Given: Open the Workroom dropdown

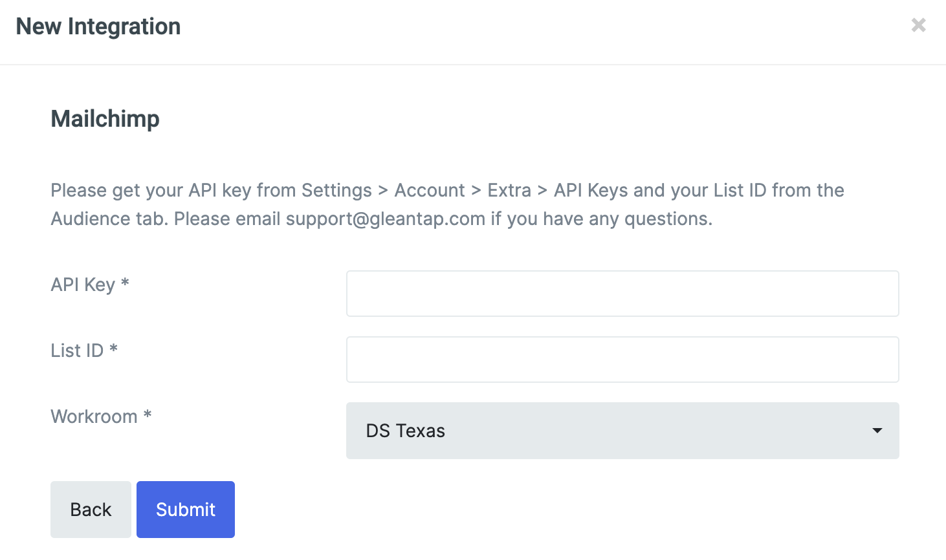Looking at the screenshot, I should tap(622, 431).
